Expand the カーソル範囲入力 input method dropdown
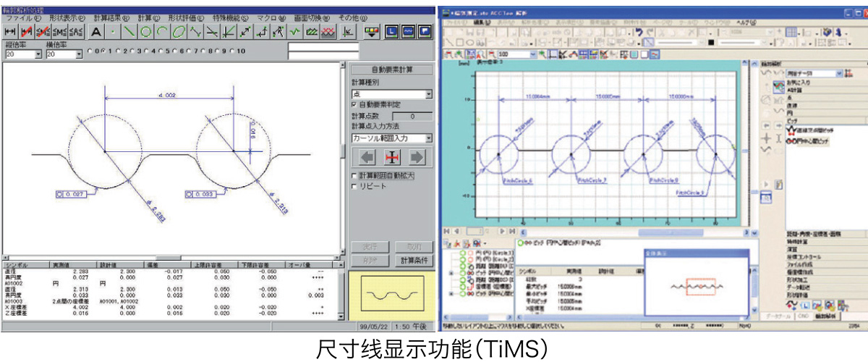The image size is (868, 362). click(x=429, y=138)
